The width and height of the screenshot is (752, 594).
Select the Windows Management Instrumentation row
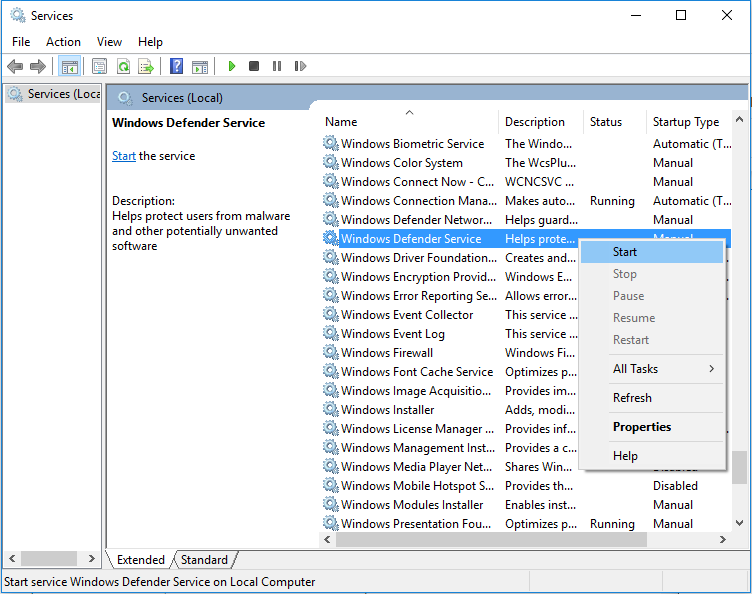coord(450,447)
